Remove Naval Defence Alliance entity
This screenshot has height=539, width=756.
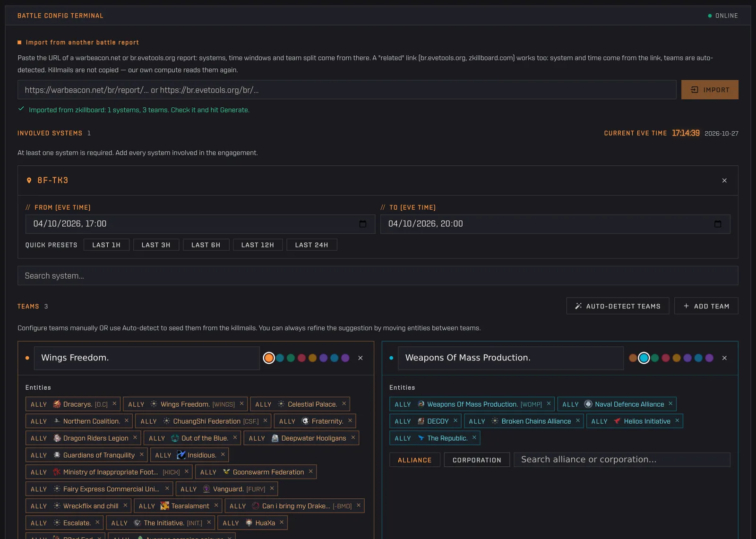coord(670,404)
